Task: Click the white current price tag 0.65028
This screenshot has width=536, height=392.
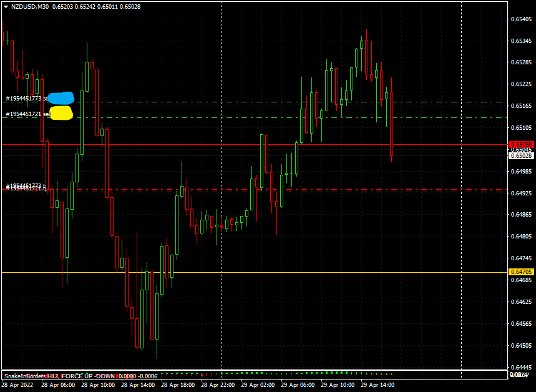Action: pos(521,156)
